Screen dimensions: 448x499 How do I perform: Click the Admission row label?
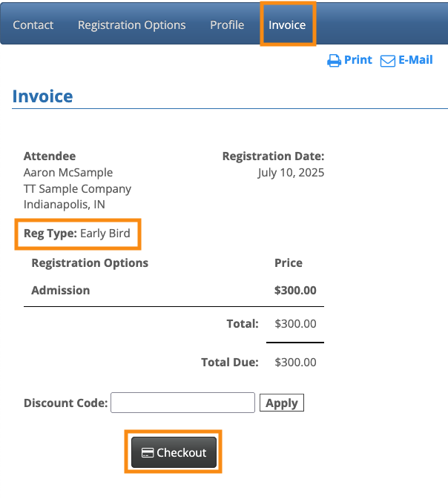coord(61,290)
